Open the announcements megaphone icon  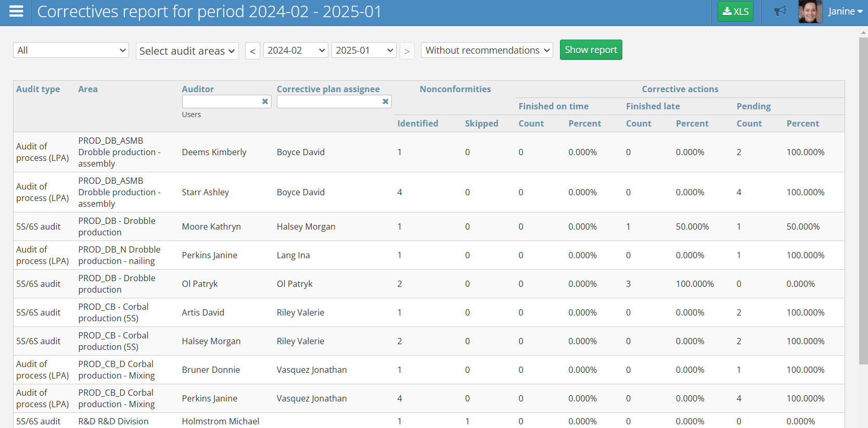click(779, 11)
